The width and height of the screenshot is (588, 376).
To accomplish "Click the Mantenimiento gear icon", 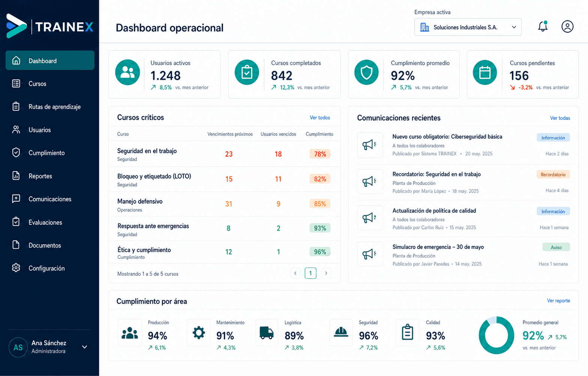I will [199, 333].
